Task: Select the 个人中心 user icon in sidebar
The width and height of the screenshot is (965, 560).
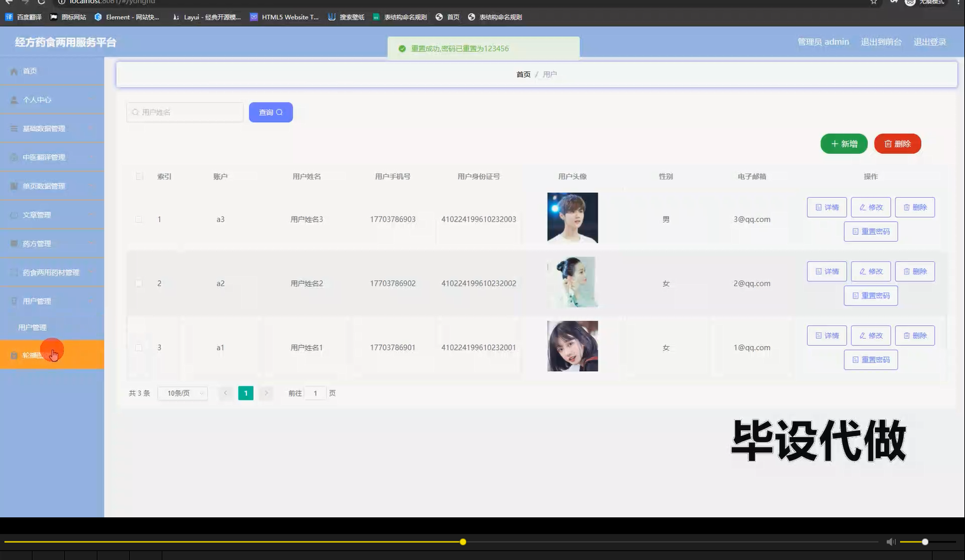Action: [x=13, y=99]
